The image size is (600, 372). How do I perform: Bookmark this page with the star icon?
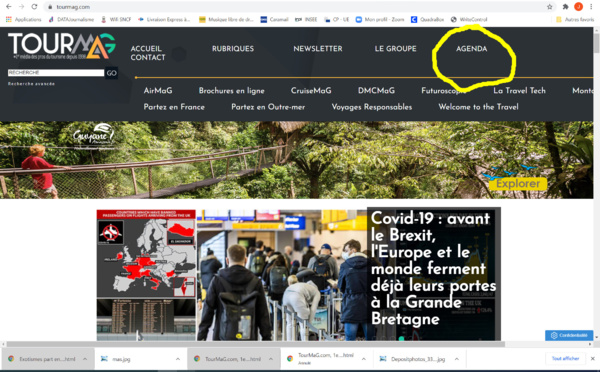tap(549, 7)
